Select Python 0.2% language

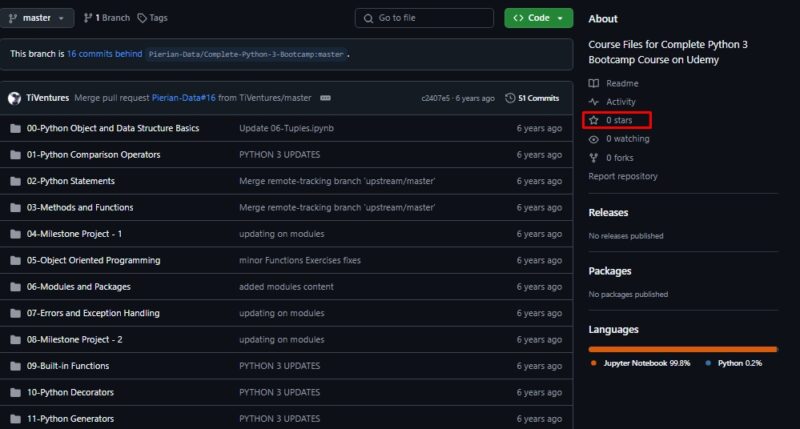740,363
